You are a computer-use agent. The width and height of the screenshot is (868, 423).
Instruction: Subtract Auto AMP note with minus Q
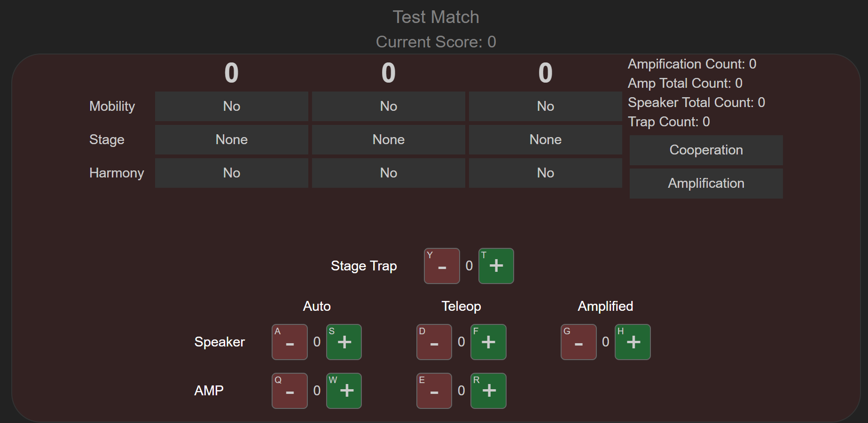289,391
